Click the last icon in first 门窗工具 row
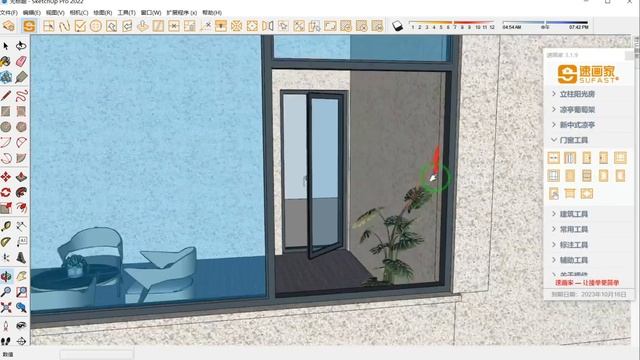Viewport: 640px width, 360px height. click(x=620, y=158)
